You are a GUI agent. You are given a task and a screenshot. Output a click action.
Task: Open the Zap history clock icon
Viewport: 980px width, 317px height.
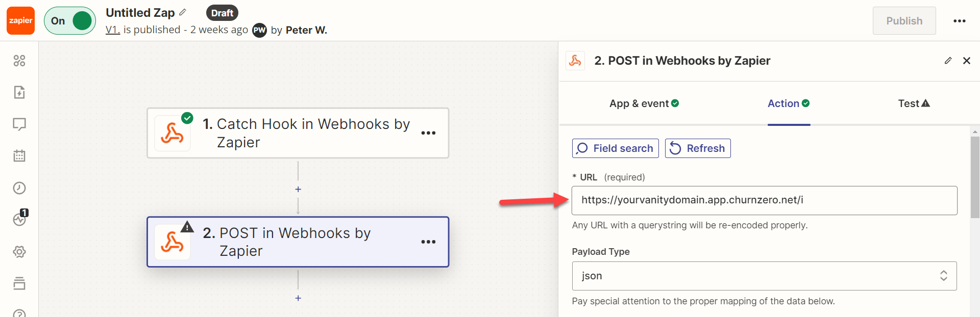[x=19, y=188]
